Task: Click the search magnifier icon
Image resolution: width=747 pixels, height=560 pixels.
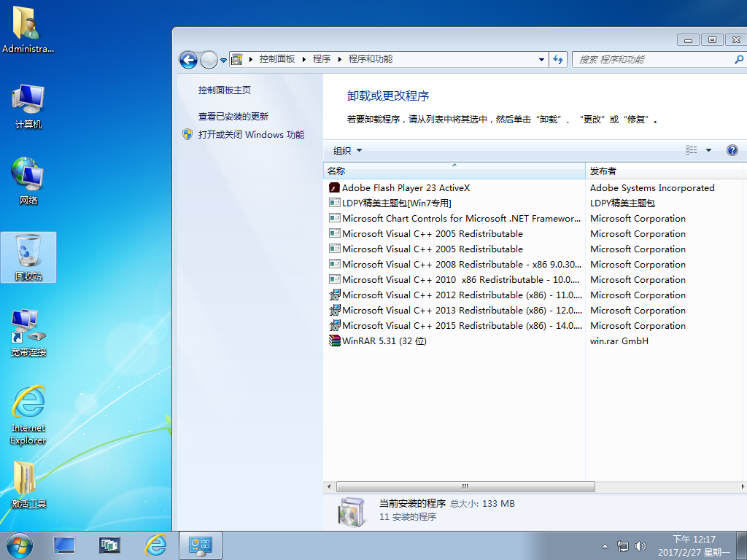Action: point(739,60)
